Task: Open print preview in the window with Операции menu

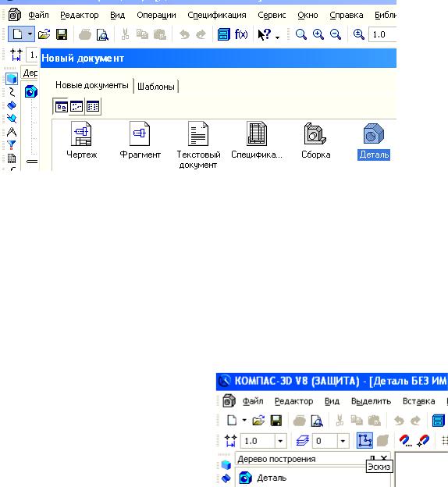Action: 102,34
